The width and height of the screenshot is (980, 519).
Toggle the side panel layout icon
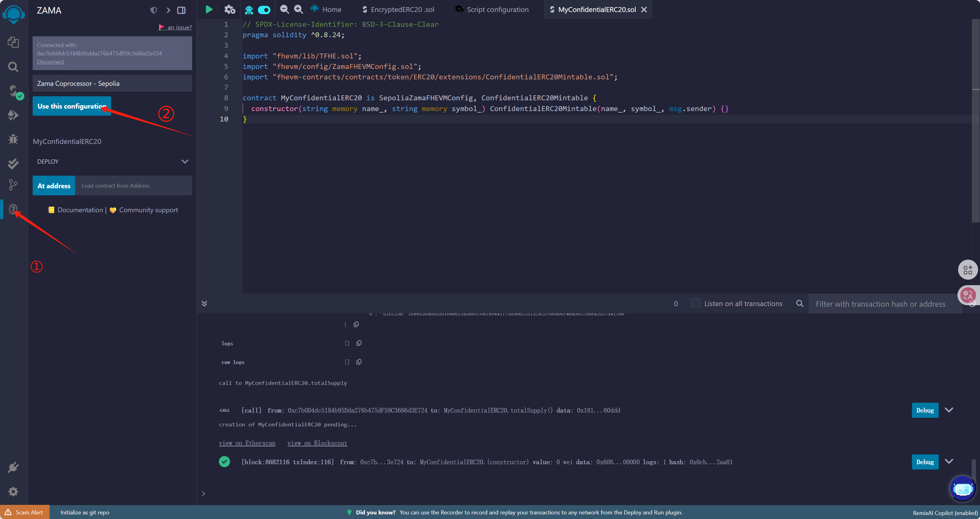click(x=181, y=10)
